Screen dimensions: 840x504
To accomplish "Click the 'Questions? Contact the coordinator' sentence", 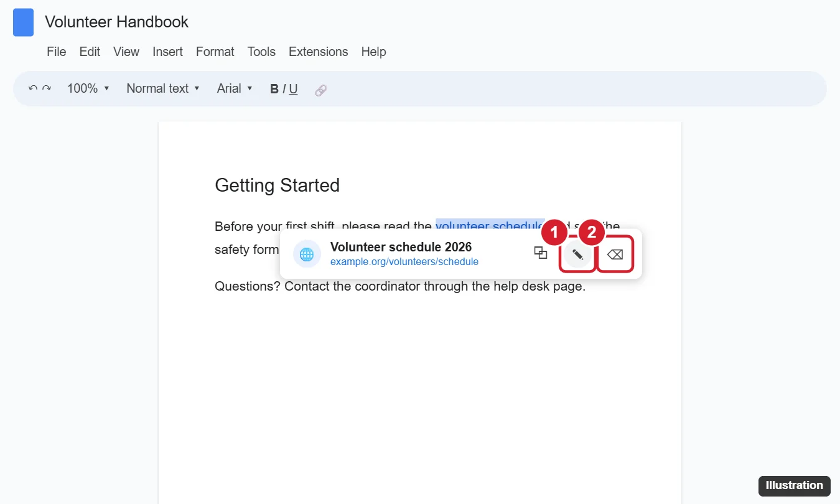I will click(x=400, y=287).
